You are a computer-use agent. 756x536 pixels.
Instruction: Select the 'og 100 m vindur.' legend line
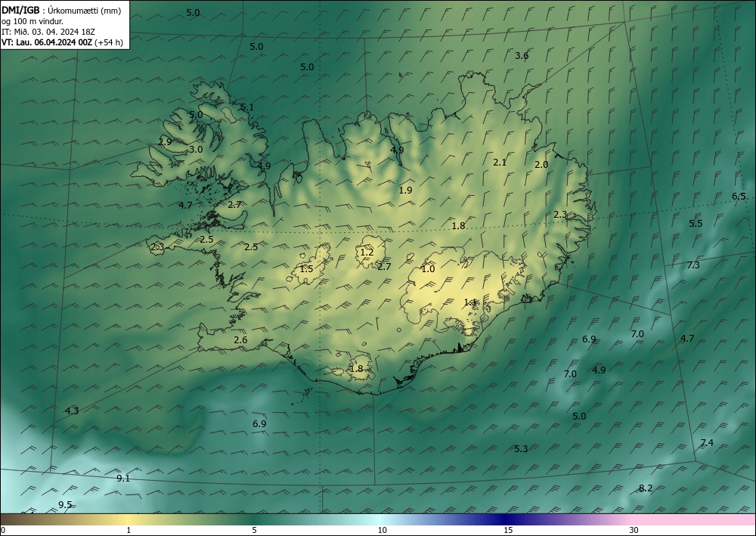point(33,21)
